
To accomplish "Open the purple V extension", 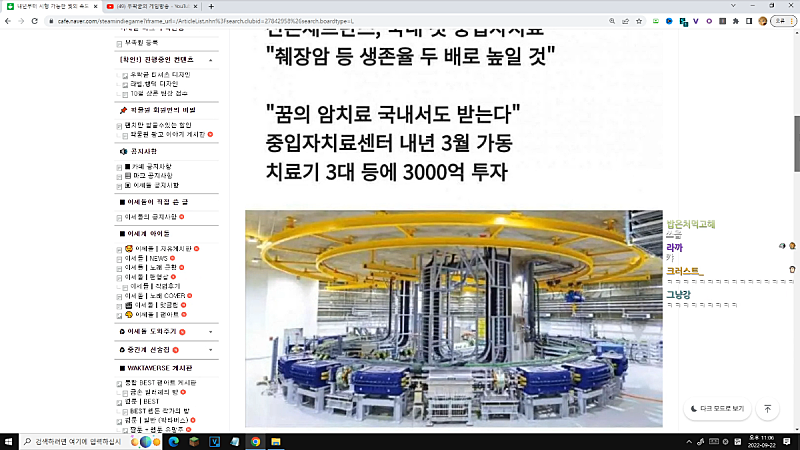I will 696,21.
